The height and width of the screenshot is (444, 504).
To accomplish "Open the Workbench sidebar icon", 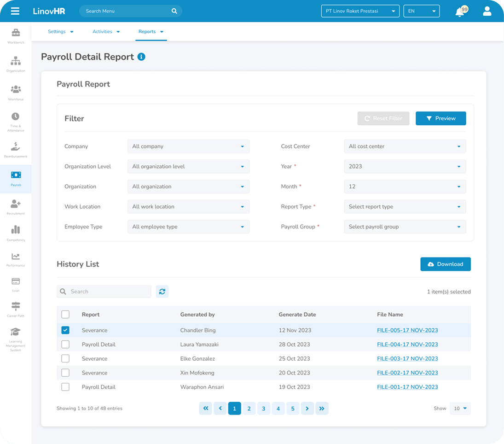I will coord(16,35).
